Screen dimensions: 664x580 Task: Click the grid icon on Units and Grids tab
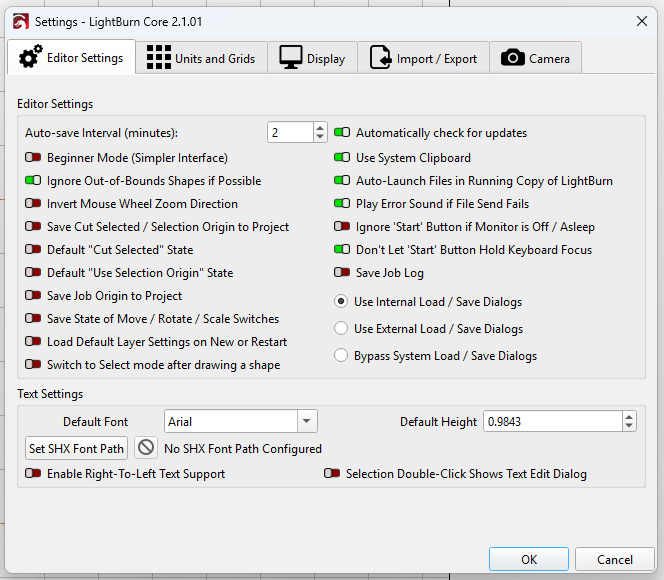[159, 57]
